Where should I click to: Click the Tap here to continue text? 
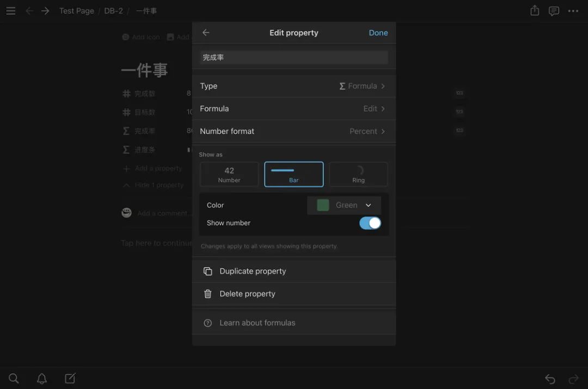156,243
